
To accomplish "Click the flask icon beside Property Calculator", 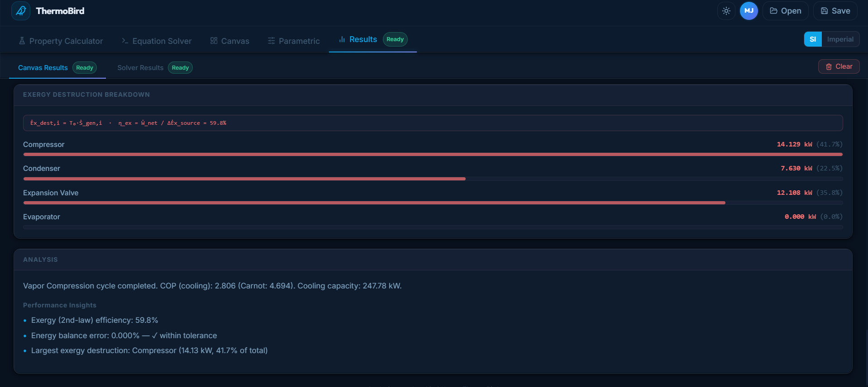I will (22, 41).
